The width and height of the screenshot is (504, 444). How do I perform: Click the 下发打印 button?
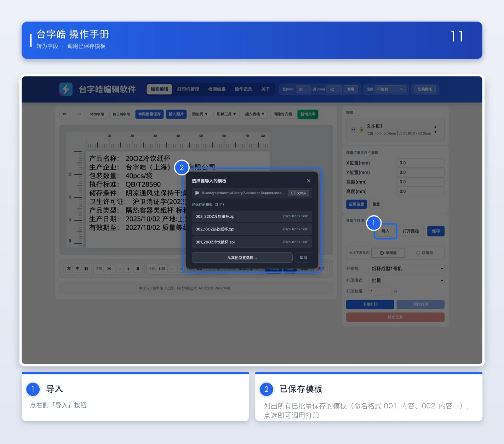click(x=370, y=304)
